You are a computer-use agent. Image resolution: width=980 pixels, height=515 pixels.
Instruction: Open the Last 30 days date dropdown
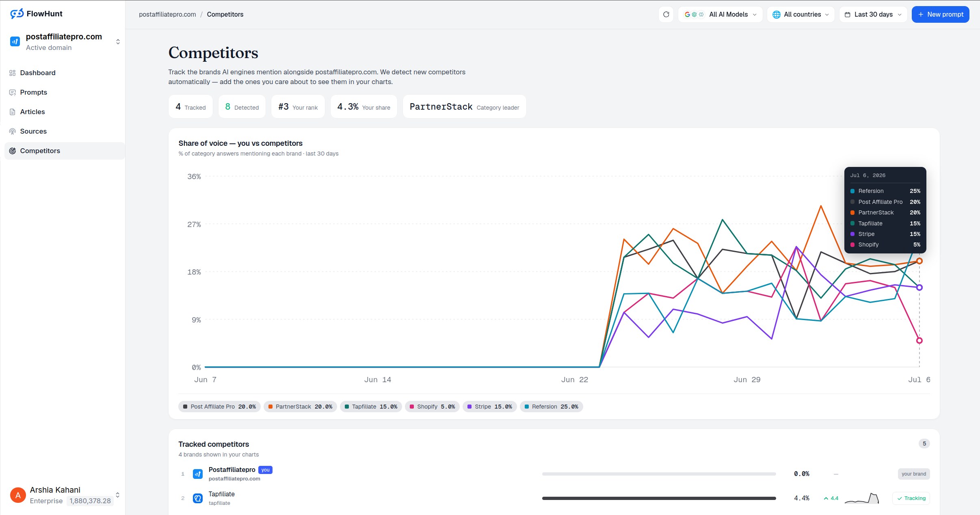tap(873, 14)
